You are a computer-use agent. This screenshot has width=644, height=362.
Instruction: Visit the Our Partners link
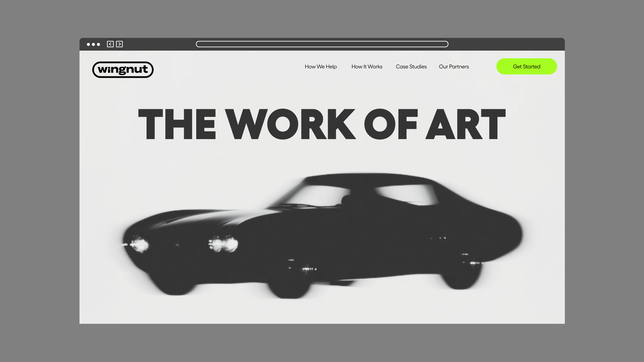click(x=453, y=67)
